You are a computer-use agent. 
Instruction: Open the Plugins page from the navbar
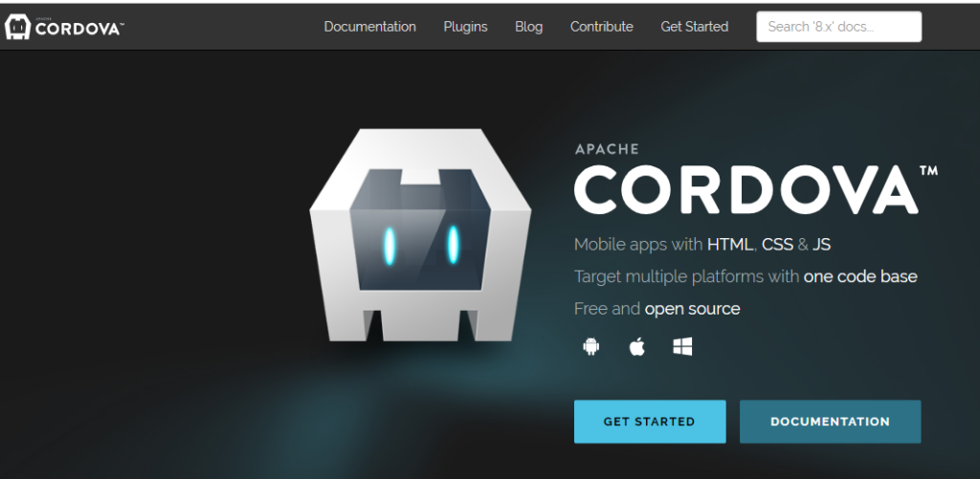coord(465,27)
